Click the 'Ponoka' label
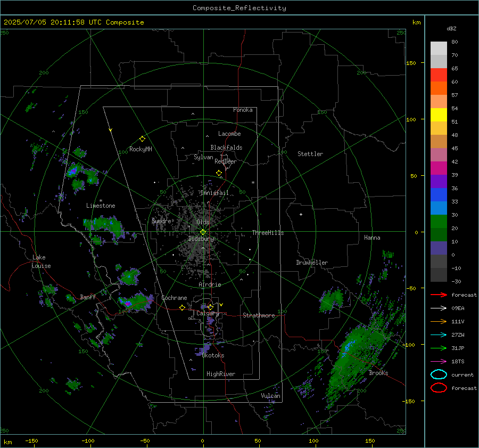 (x=243, y=110)
